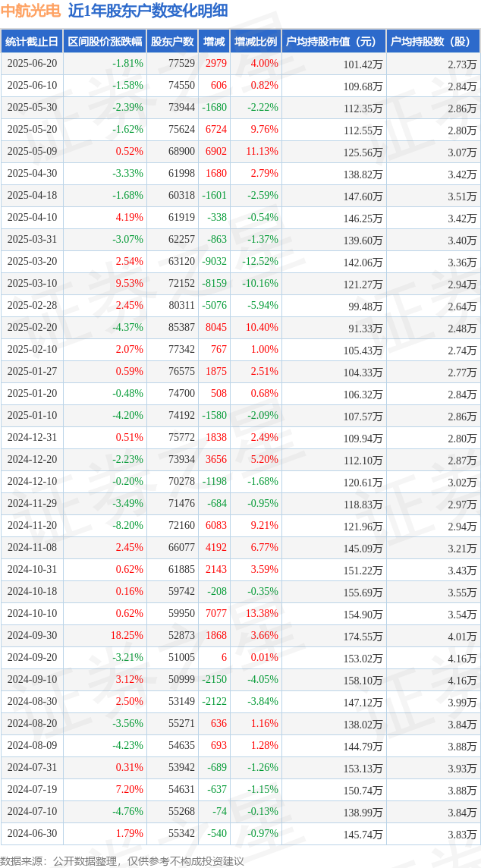
Task: Click the 增减比例 column header
Action: click(x=256, y=42)
